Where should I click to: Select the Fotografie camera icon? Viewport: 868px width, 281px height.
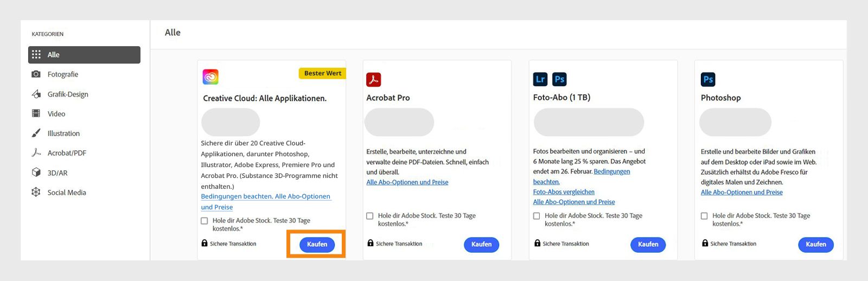click(x=36, y=74)
